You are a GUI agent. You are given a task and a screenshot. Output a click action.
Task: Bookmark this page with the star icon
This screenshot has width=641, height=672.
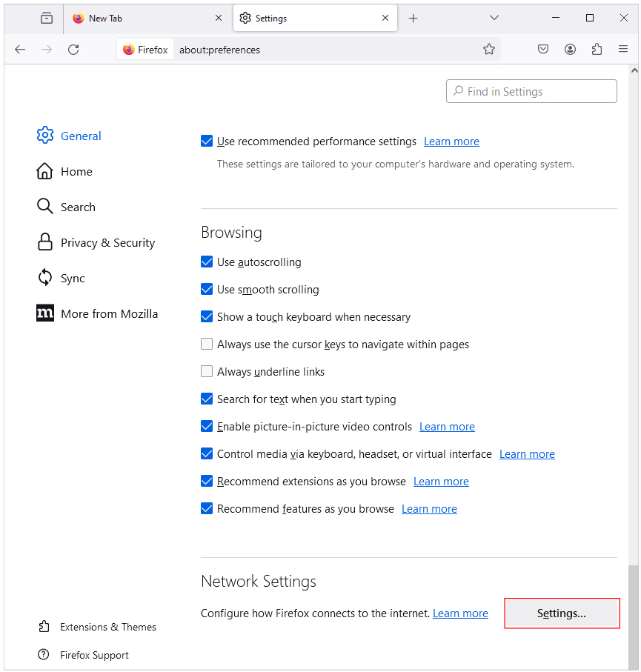pyautogui.click(x=489, y=49)
